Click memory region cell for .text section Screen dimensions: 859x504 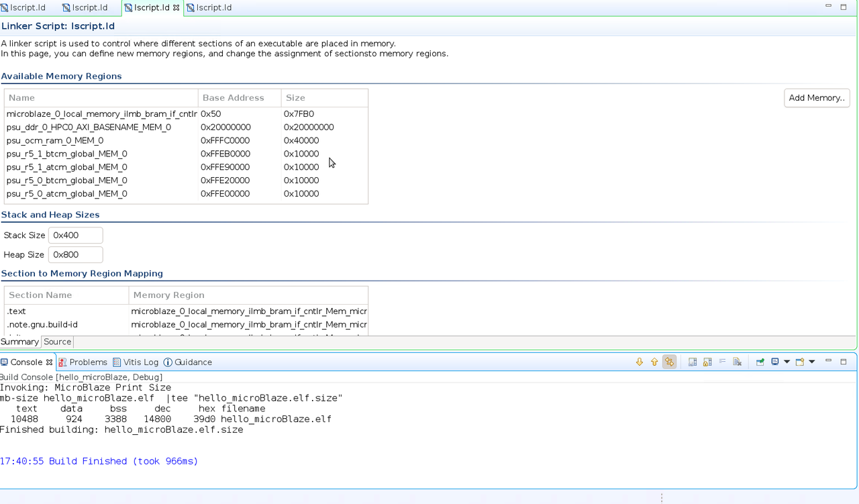click(249, 311)
